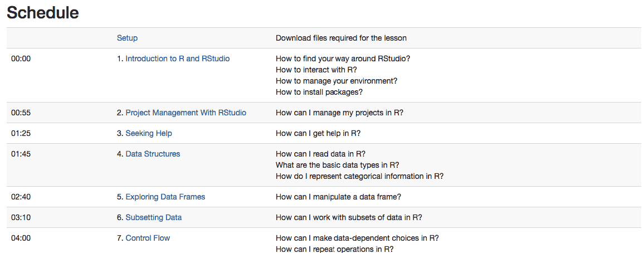
Task: Open Introduction to R and RStudio lesson
Action: point(177,59)
